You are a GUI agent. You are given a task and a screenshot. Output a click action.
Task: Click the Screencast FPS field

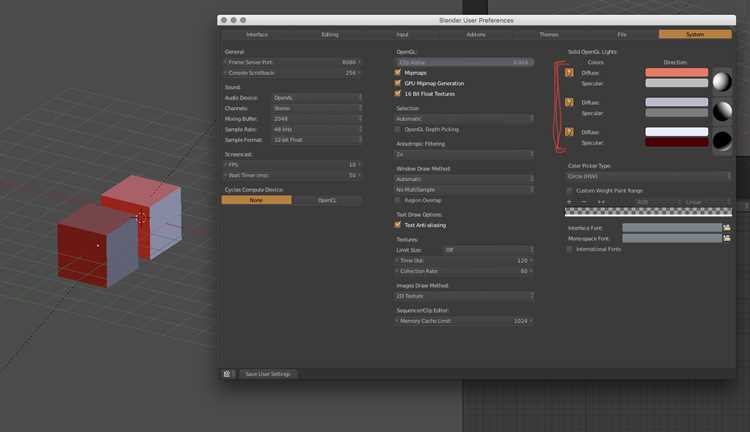[292, 165]
